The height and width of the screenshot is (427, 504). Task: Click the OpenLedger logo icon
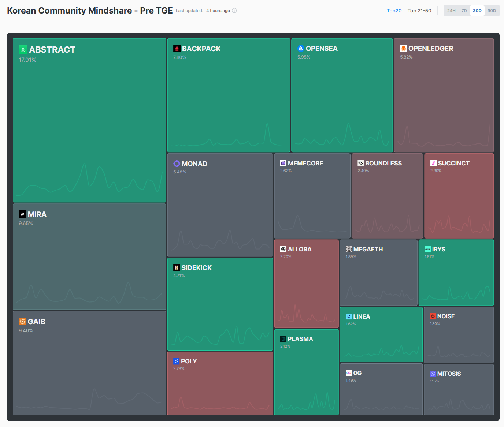point(403,48)
